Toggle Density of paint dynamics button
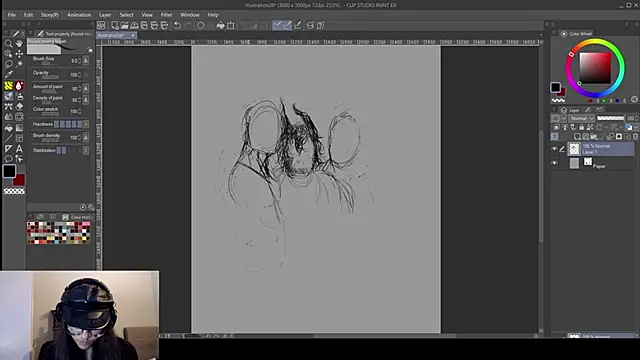The image size is (640, 360). coord(86,100)
